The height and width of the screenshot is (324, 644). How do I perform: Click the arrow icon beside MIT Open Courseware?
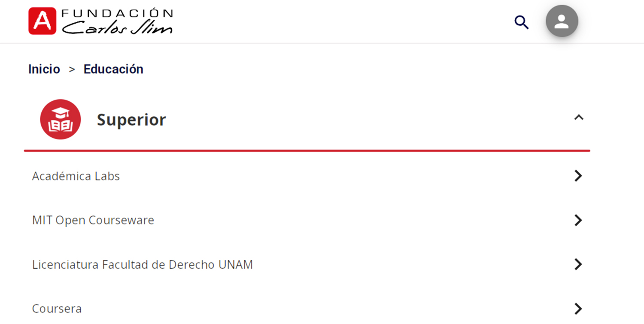click(578, 220)
